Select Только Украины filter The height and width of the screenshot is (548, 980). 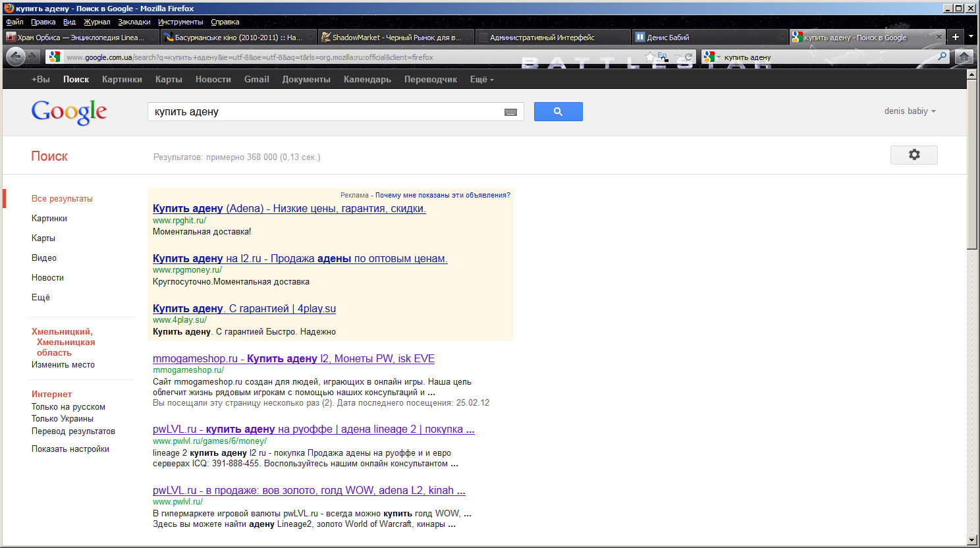(x=63, y=418)
